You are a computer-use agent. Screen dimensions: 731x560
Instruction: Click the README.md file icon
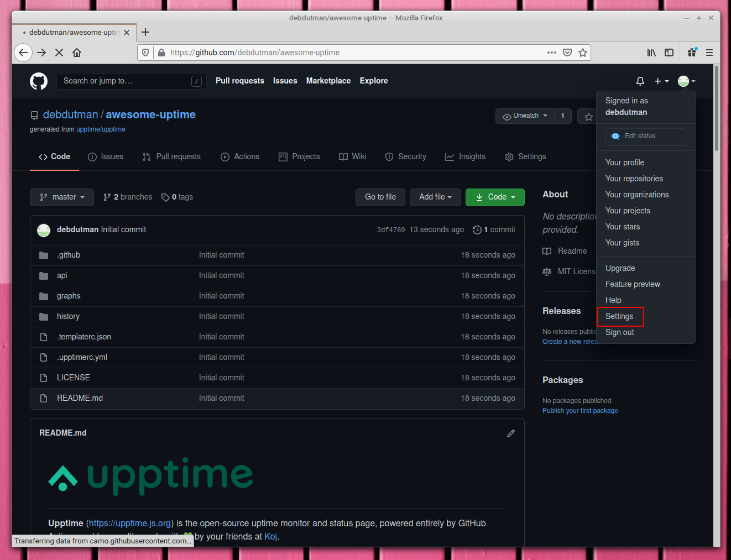point(44,397)
